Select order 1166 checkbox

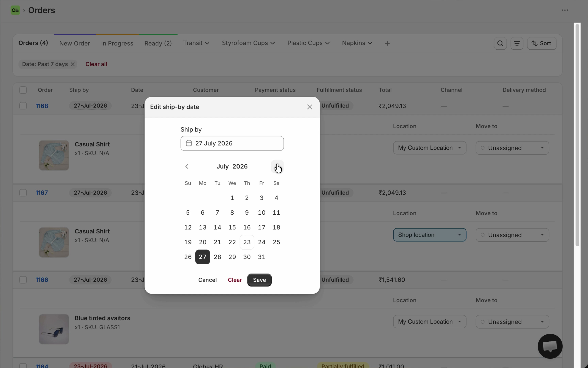pos(23,280)
